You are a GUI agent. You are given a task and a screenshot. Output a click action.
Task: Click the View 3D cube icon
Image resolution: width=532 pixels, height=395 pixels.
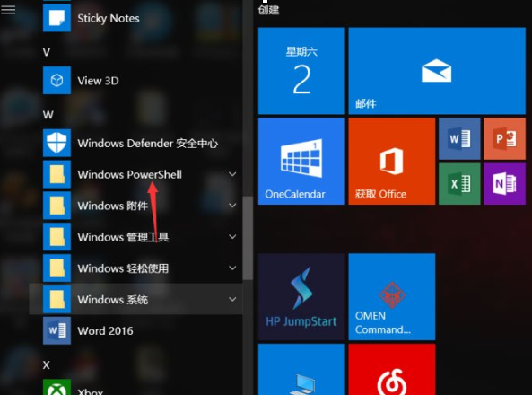(57, 81)
